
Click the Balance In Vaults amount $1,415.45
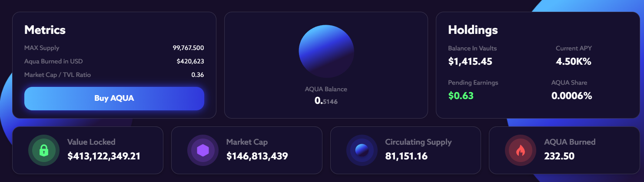point(470,61)
